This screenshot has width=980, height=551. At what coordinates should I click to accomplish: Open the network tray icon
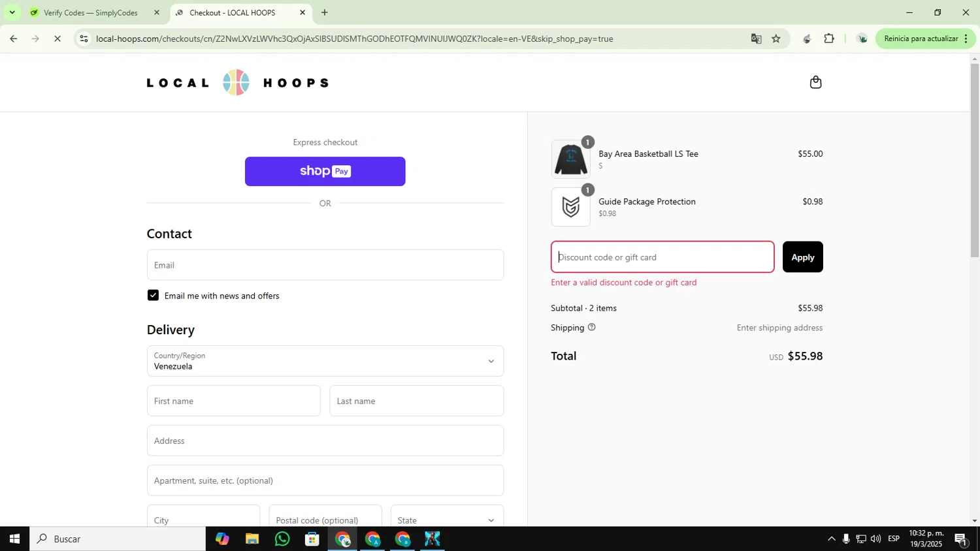[861, 539]
